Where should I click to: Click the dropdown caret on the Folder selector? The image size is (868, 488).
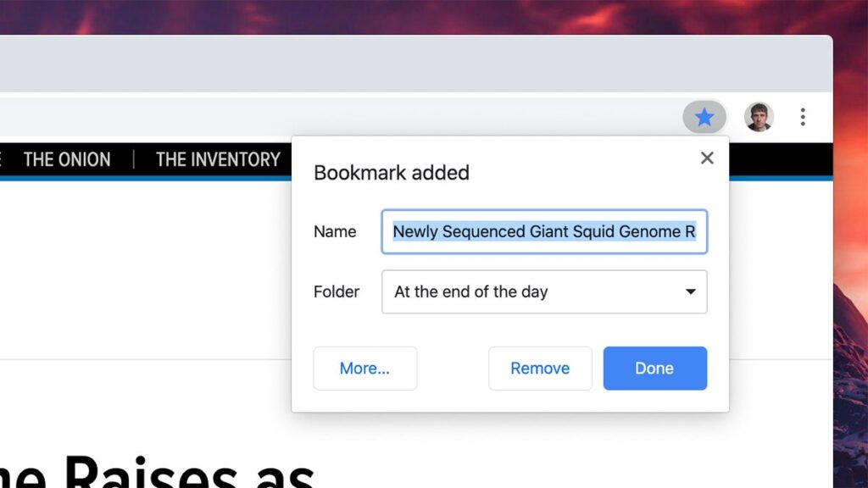692,291
